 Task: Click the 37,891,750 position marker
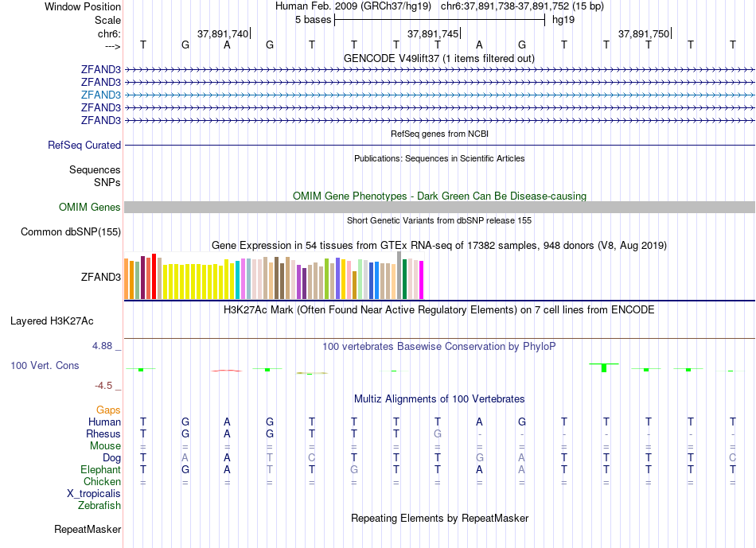pyautogui.click(x=645, y=33)
